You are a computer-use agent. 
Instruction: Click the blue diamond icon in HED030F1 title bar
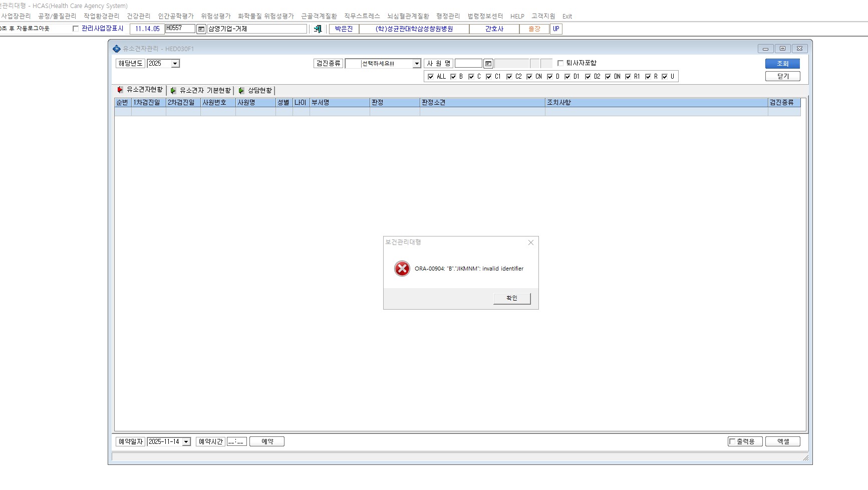(117, 49)
